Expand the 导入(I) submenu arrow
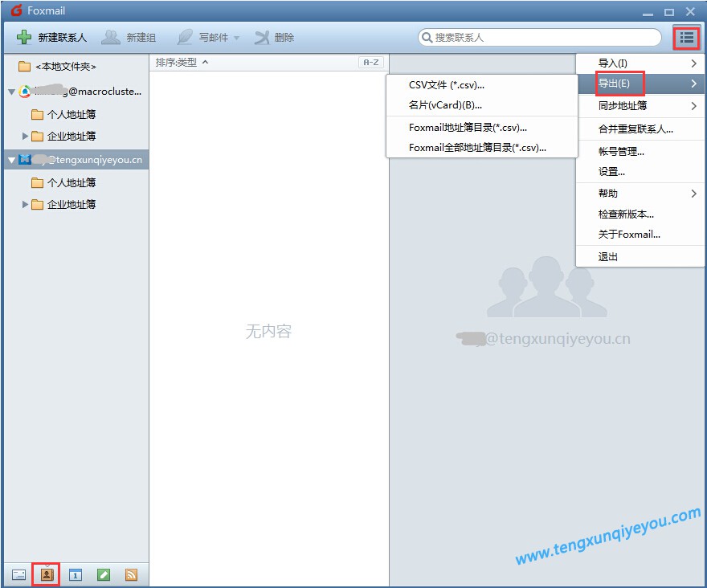The image size is (707, 588). point(694,63)
